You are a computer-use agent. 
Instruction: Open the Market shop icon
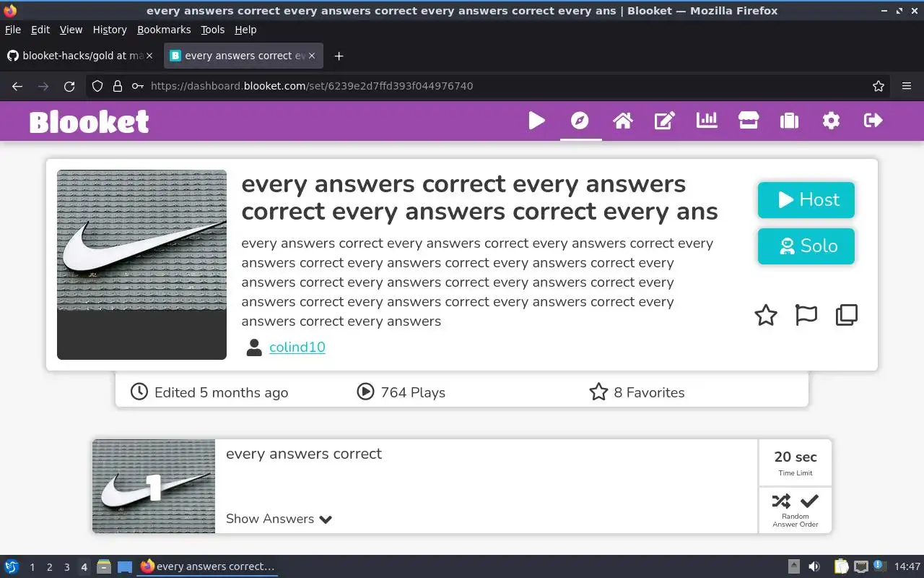(749, 121)
